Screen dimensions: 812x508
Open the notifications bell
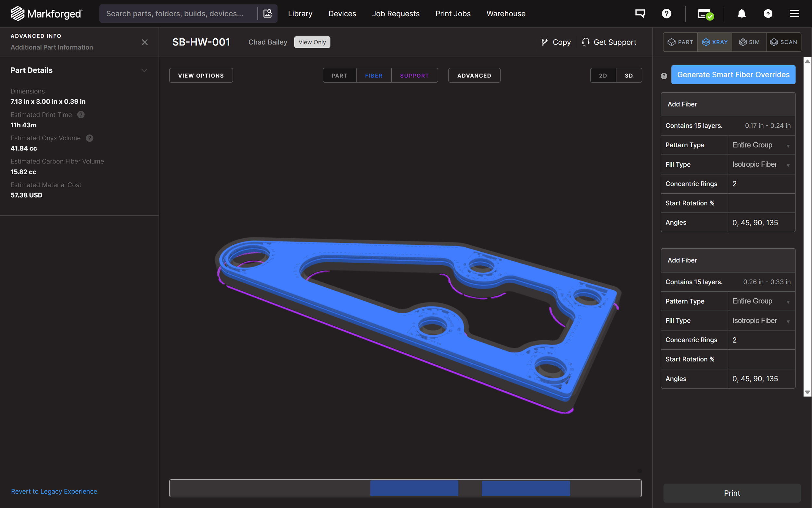742,13
